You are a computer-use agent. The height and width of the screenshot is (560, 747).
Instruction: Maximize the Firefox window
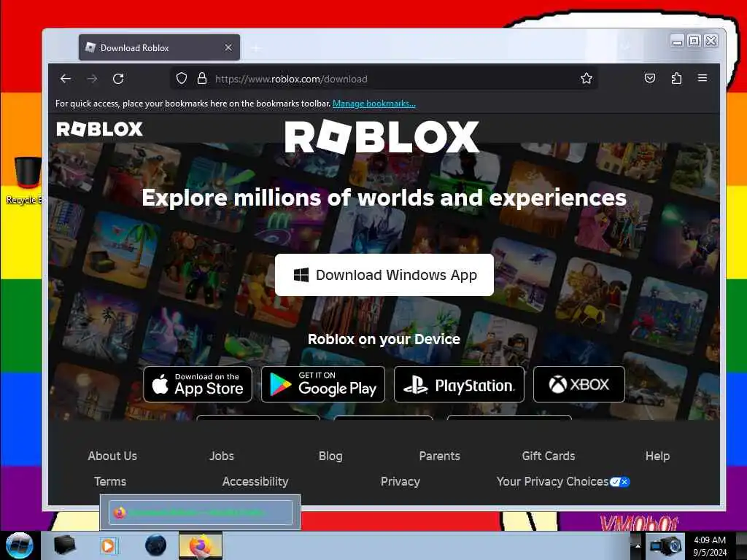pos(694,41)
